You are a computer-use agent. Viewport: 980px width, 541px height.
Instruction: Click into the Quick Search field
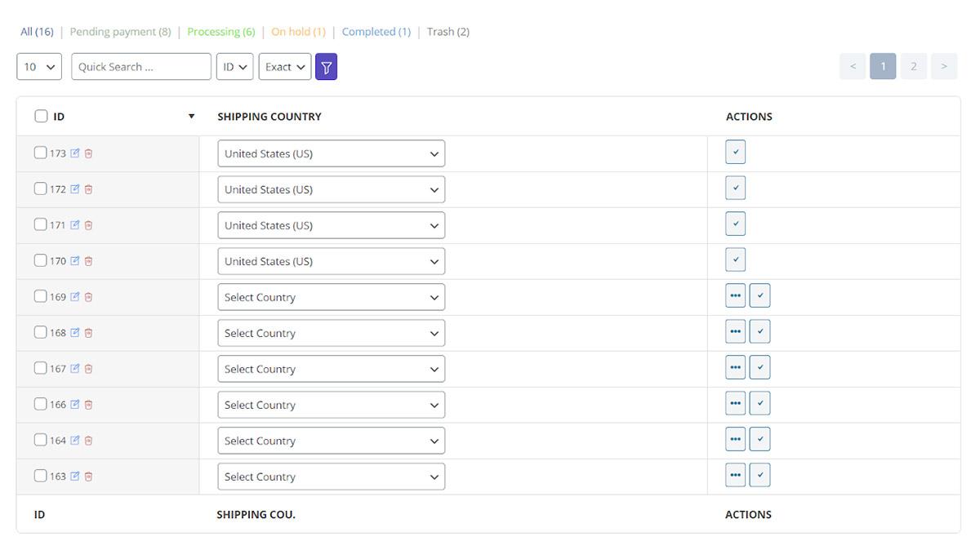[x=141, y=67]
